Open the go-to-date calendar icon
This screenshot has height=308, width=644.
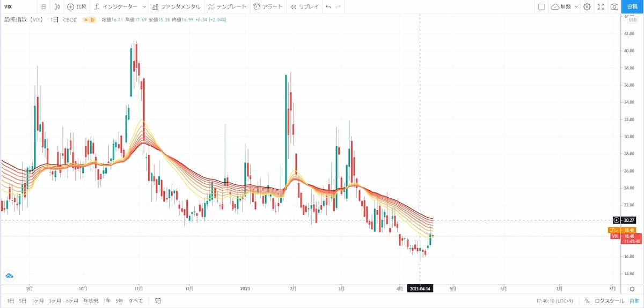click(x=158, y=300)
